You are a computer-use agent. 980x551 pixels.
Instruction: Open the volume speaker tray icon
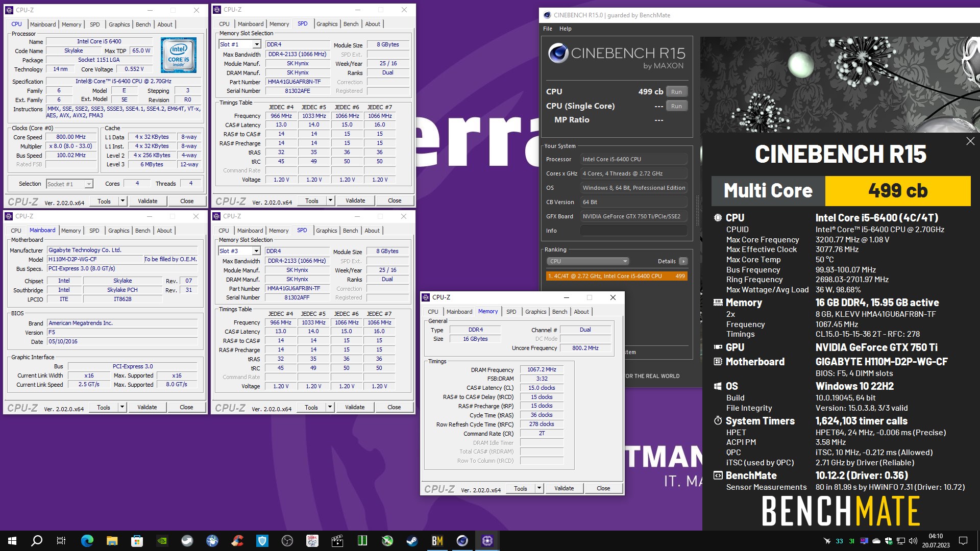913,541
